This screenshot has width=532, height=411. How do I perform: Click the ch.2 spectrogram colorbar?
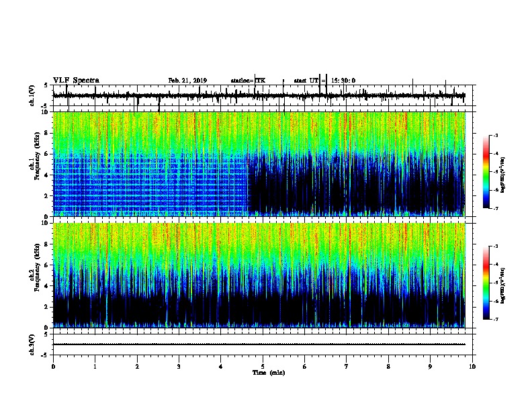[x=486, y=283]
